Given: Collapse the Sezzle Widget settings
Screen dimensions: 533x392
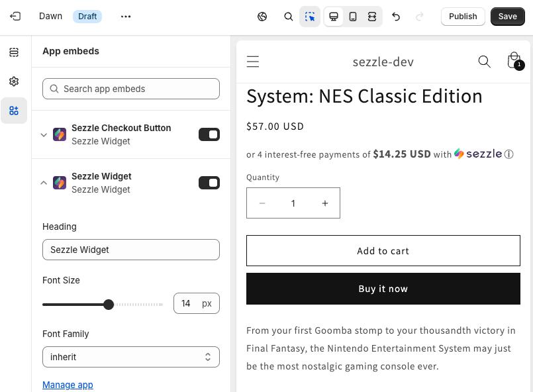Looking at the screenshot, I should point(44,183).
